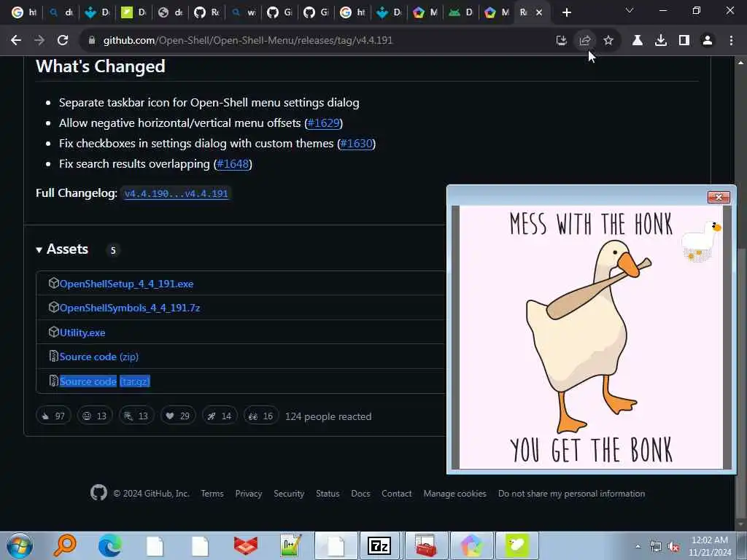This screenshot has width=747, height=560.
Task: Bookmark this page with the star icon
Action: [608, 41]
